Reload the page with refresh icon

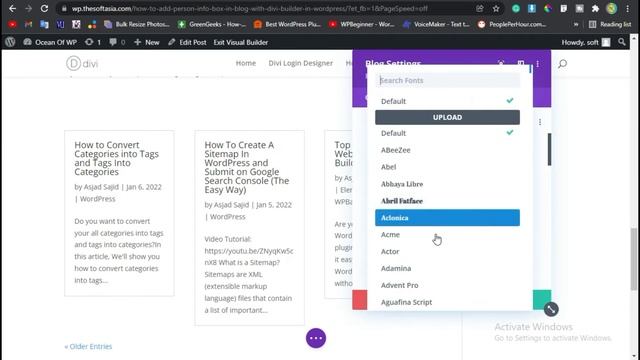(x=44, y=8)
